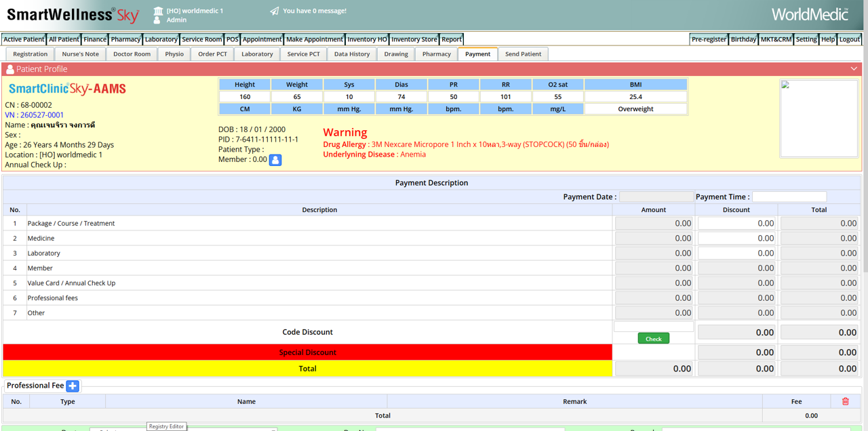Delete professional fee rows with the red trash icon

click(x=845, y=401)
